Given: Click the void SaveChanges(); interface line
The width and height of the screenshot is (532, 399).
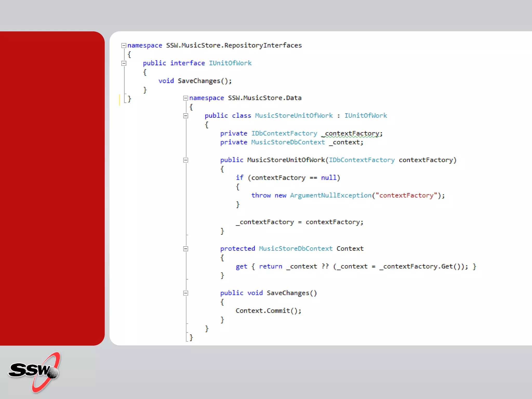Looking at the screenshot, I should click(195, 81).
